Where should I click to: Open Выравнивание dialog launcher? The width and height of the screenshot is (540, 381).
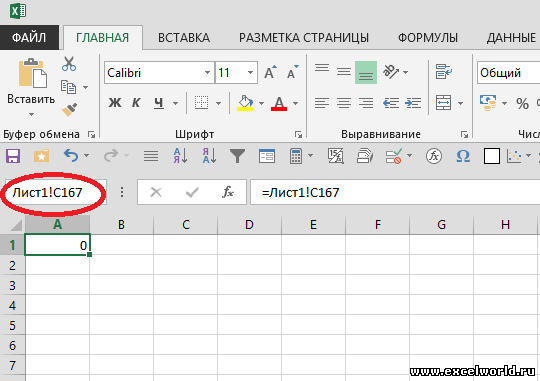coord(464,134)
